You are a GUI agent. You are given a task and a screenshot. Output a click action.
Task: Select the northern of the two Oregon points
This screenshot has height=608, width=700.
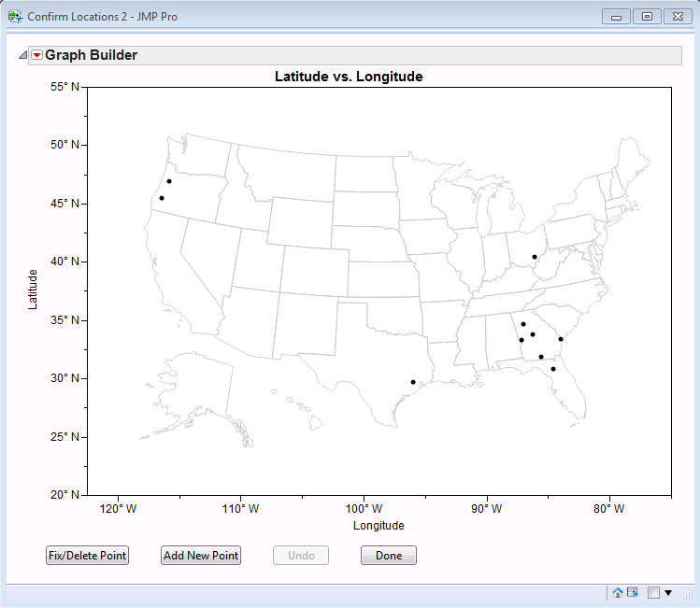pyautogui.click(x=169, y=181)
